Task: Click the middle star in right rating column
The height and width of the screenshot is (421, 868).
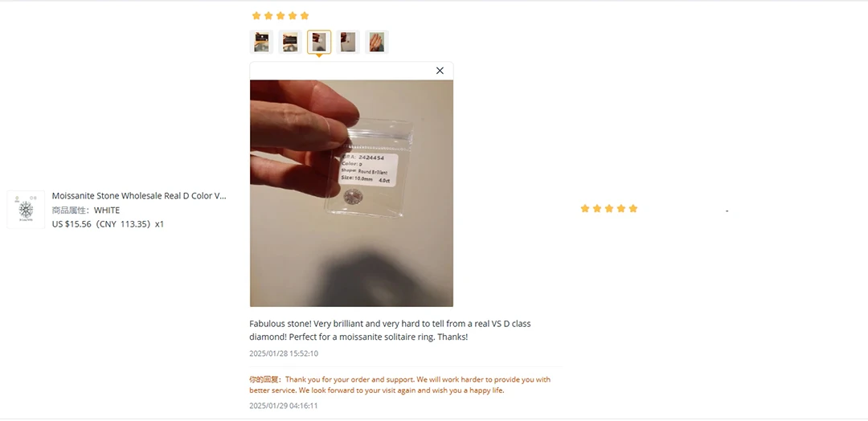Action: 609,209
